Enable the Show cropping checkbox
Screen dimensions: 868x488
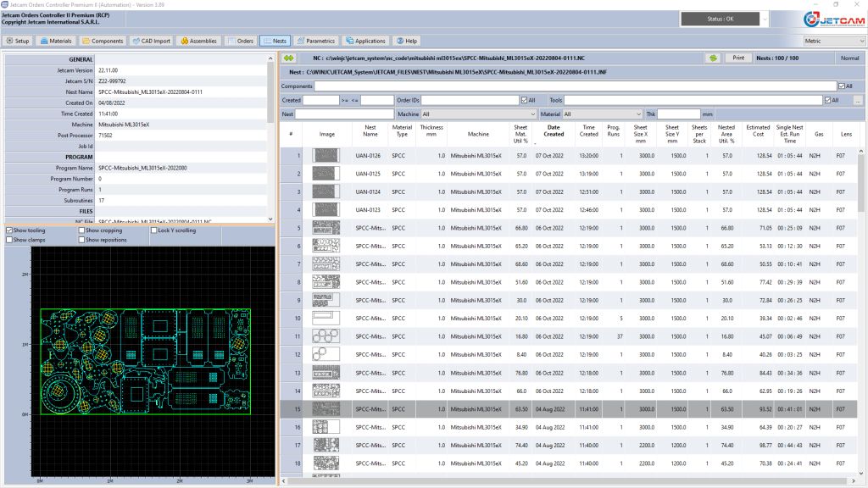click(x=81, y=230)
